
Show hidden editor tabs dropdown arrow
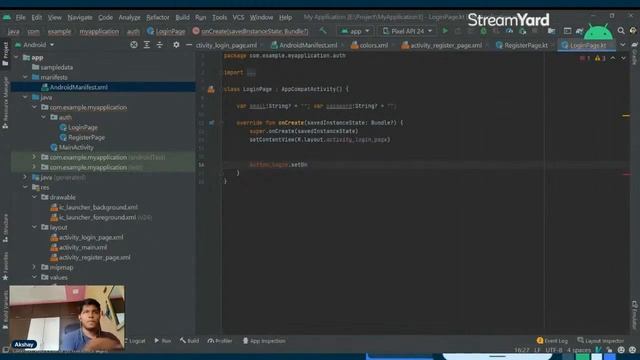coord(622,45)
